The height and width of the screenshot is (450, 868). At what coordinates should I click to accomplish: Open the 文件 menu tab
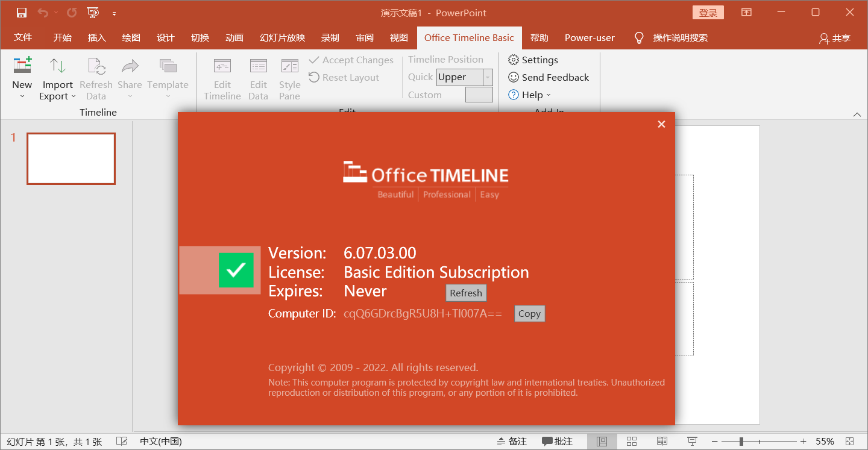[23, 37]
